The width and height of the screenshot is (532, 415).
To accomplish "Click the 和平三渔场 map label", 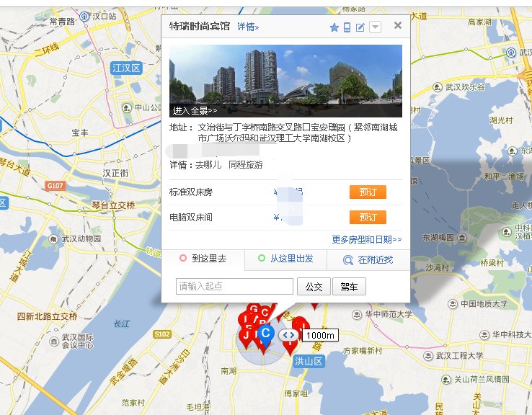I will [504, 176].
